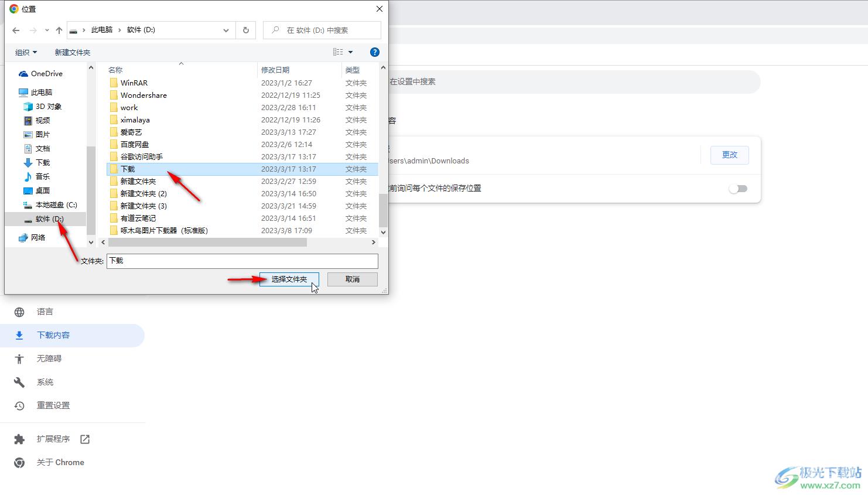Viewport: 868px width, 495px height.
Task: Open 文档 in the navigation pane
Action: click(x=37, y=149)
